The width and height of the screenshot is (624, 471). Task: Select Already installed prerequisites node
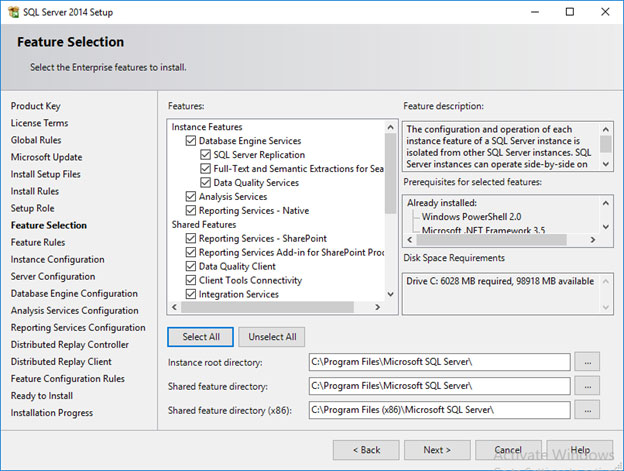click(x=442, y=202)
